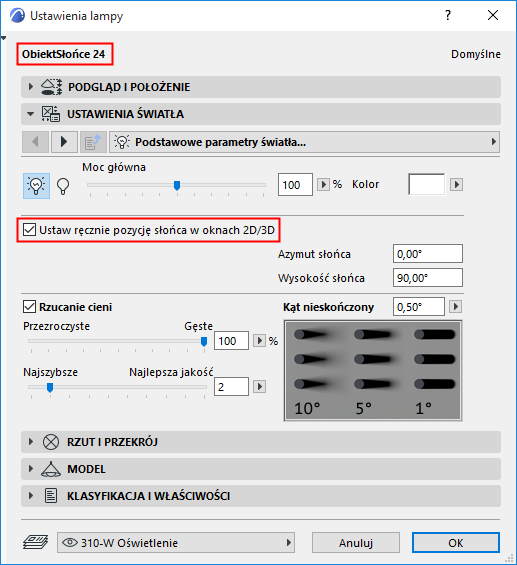Click the Anuluj button
The height and width of the screenshot is (565, 517).
click(x=356, y=543)
